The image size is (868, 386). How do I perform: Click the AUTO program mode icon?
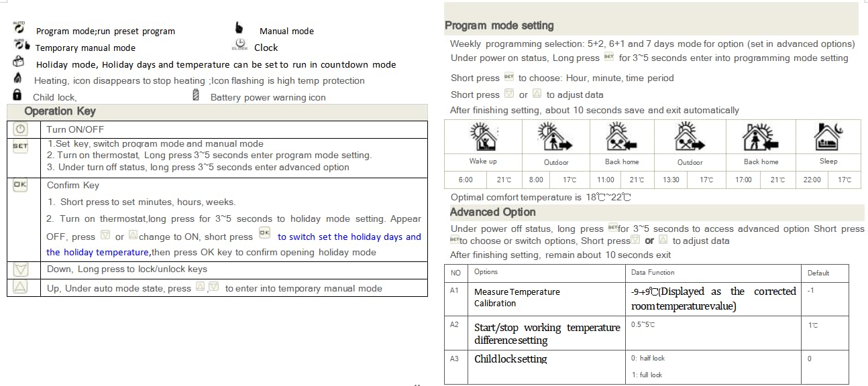tap(19, 28)
